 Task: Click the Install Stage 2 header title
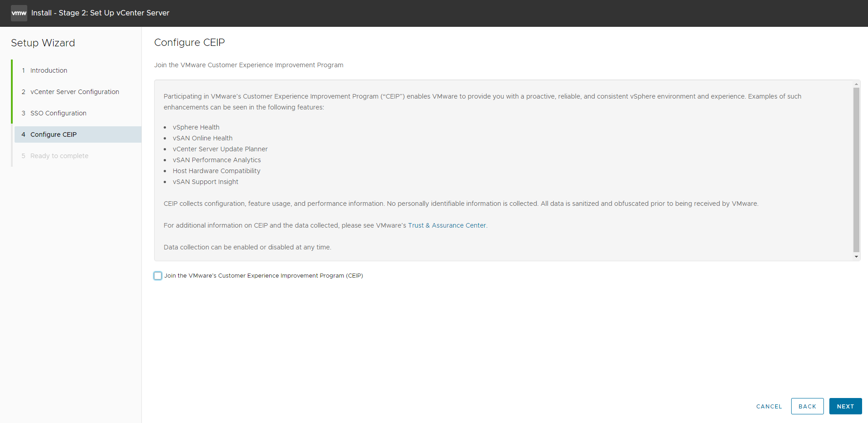(100, 13)
